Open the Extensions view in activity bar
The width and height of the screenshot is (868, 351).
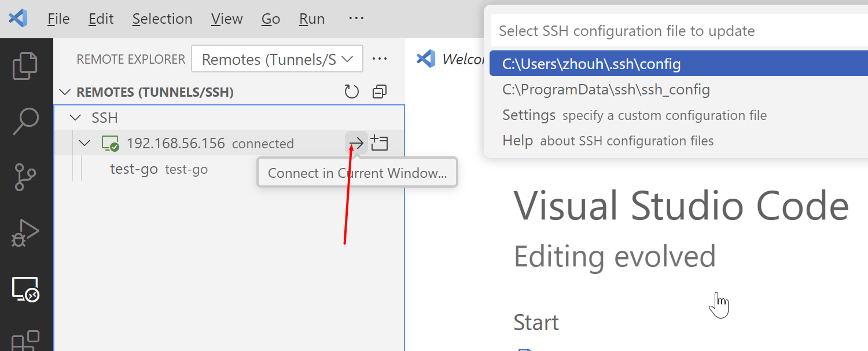point(25,341)
